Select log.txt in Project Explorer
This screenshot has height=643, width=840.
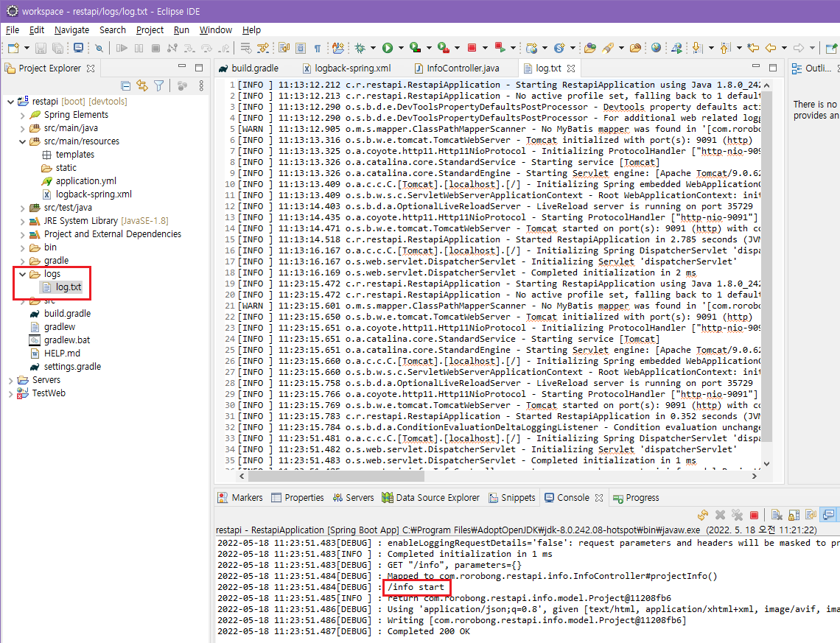coord(68,287)
